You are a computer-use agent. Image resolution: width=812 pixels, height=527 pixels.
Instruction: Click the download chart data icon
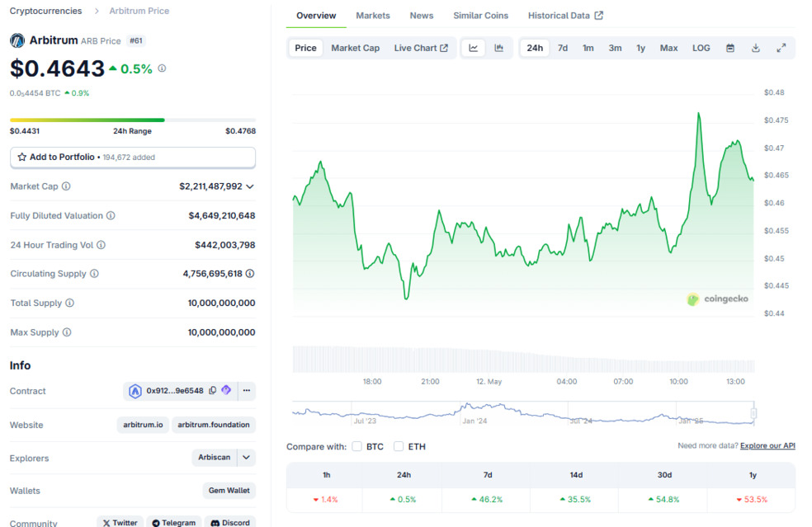coord(755,48)
